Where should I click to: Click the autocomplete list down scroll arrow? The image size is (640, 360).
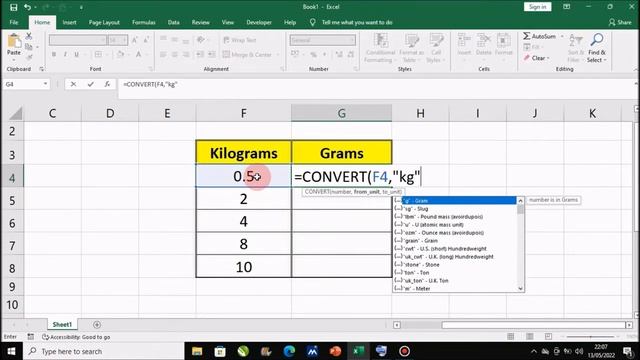click(x=520, y=288)
